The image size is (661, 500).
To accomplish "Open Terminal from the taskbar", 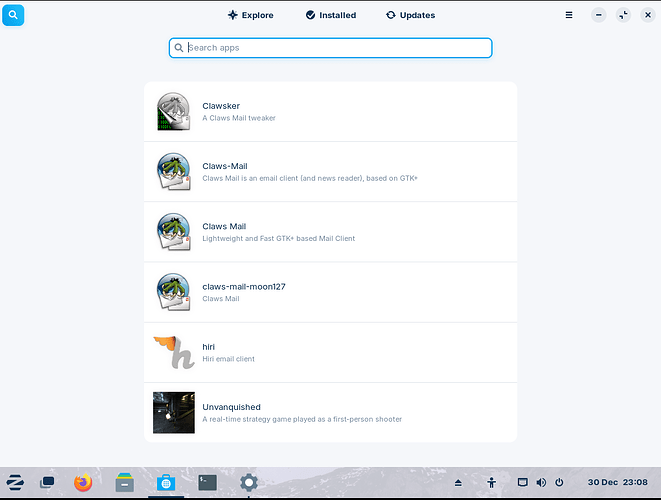I will pos(207,483).
